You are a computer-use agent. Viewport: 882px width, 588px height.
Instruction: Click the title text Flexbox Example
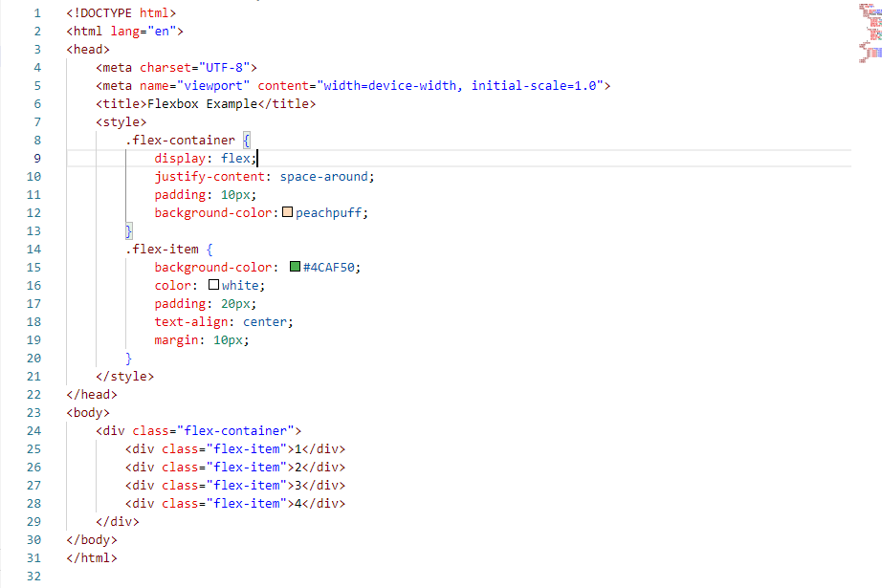click(x=203, y=104)
